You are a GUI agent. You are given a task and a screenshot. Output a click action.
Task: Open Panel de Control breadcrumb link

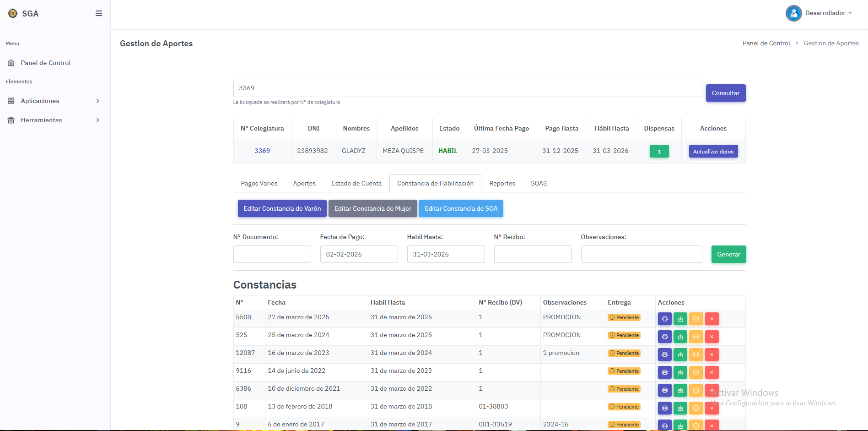766,43
